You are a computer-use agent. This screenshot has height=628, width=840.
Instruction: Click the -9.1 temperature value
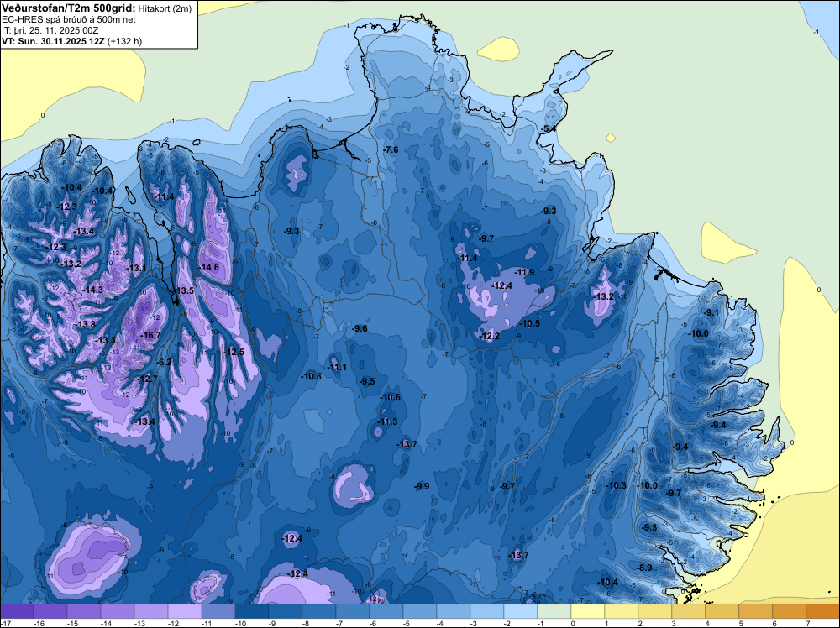click(x=711, y=312)
